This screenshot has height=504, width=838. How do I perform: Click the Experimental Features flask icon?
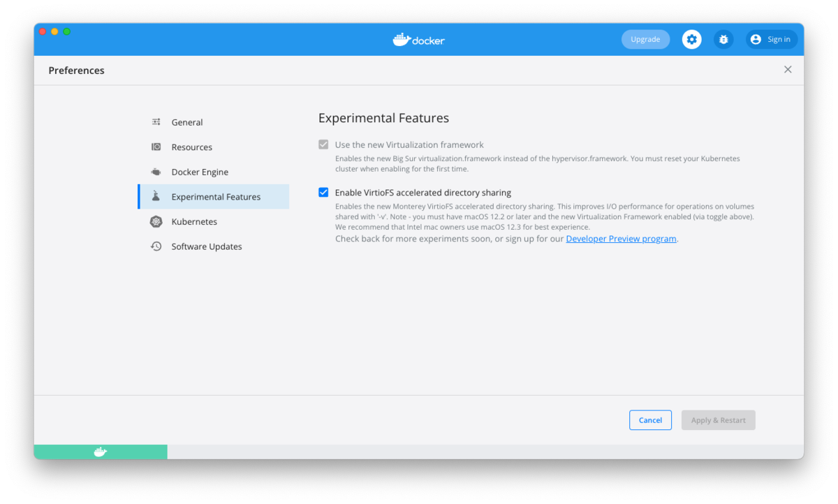[156, 197]
